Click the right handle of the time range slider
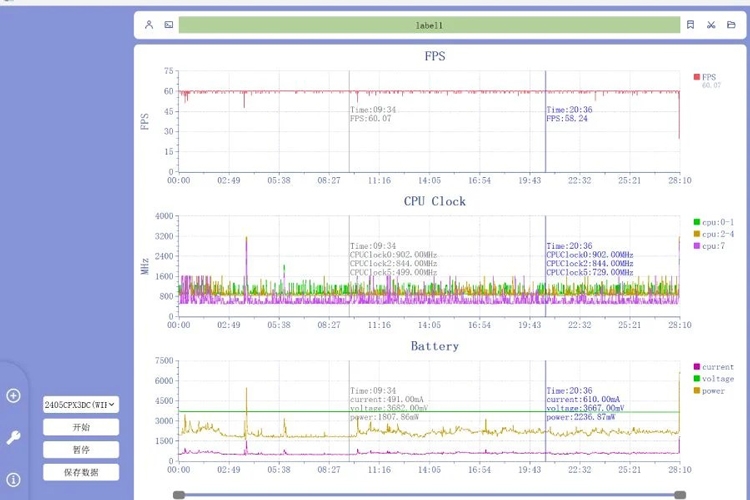Image resolution: width=750 pixels, height=500 pixels. 680,495
